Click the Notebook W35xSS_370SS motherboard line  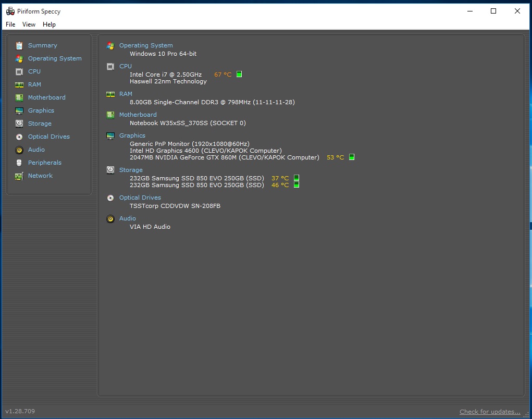(188, 123)
